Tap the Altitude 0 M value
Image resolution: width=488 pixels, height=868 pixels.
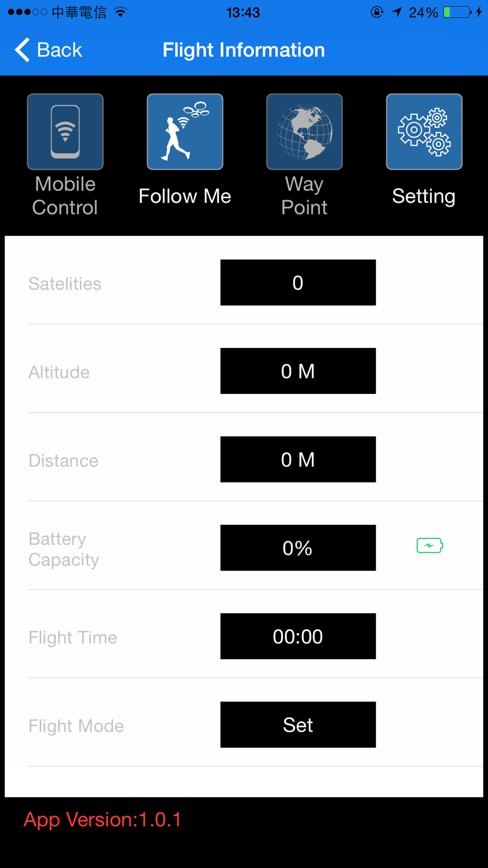click(298, 371)
